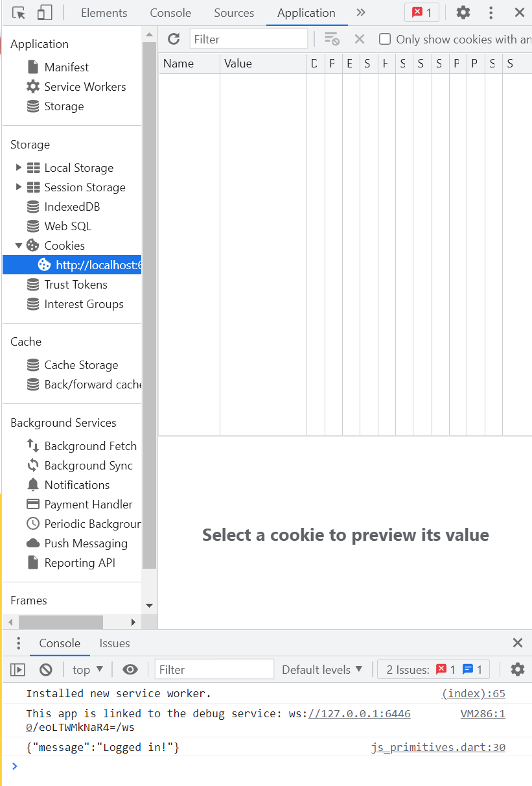Open the DevTools three-dot customize menu
The height and width of the screenshot is (786, 532).
491,12
